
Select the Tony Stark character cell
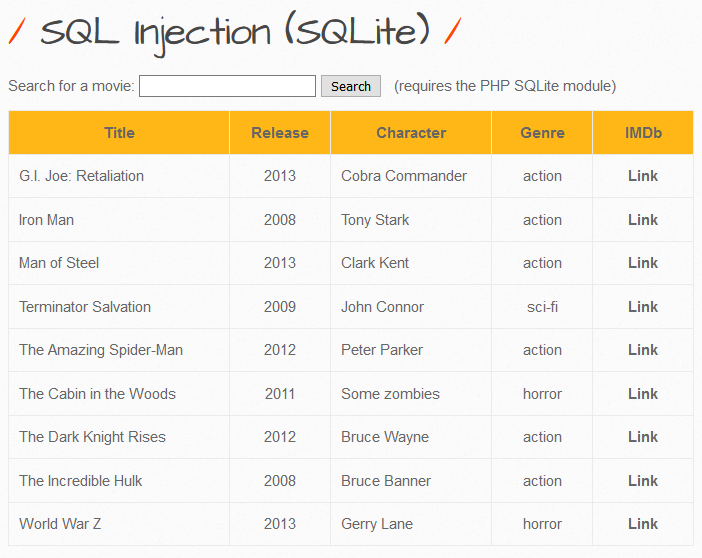click(411, 220)
